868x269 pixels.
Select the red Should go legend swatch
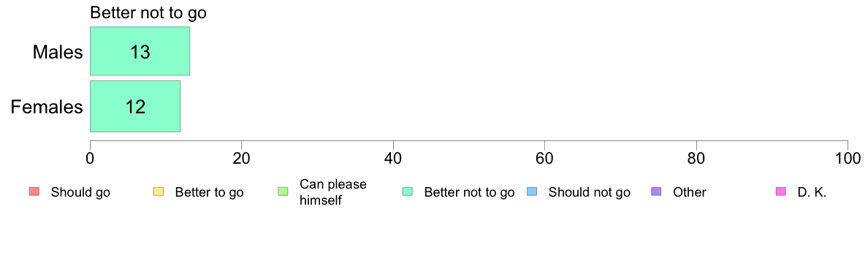pyautogui.click(x=34, y=192)
